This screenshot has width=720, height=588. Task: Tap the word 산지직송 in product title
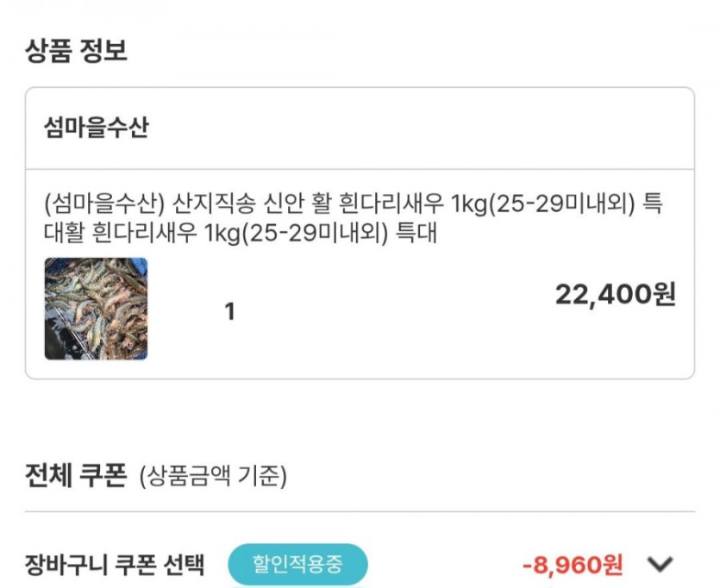[209, 205]
